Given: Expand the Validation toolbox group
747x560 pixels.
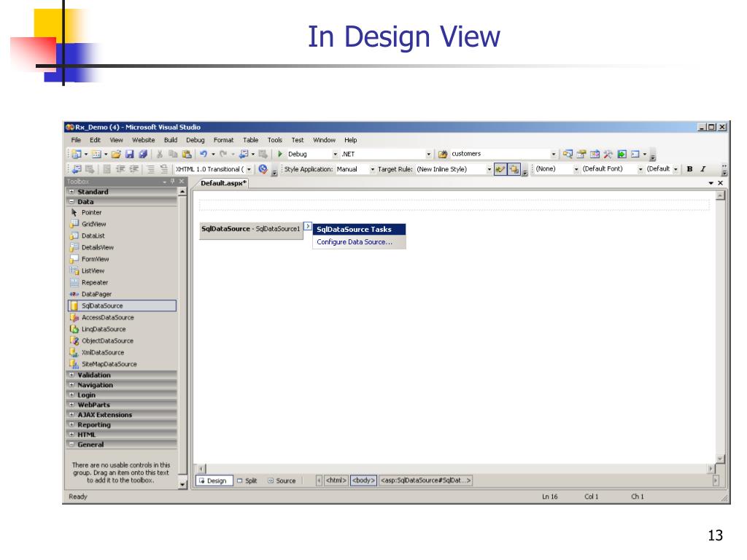Looking at the screenshot, I should [x=71, y=375].
